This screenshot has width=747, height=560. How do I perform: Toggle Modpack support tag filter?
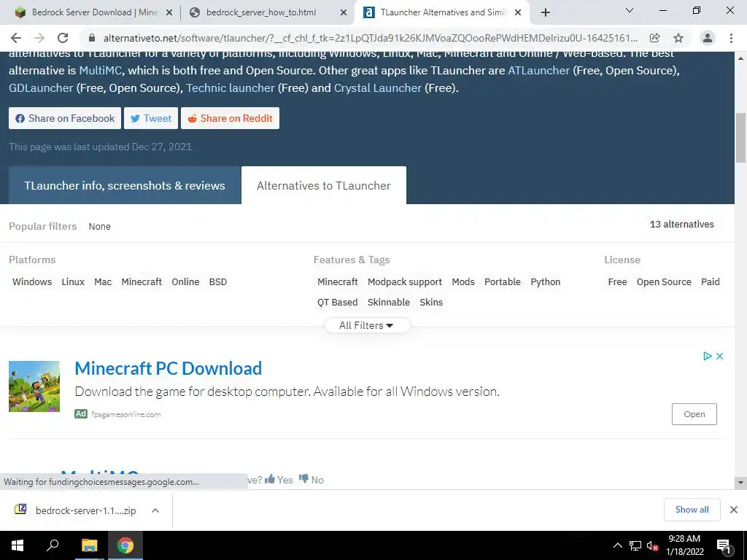point(404,282)
